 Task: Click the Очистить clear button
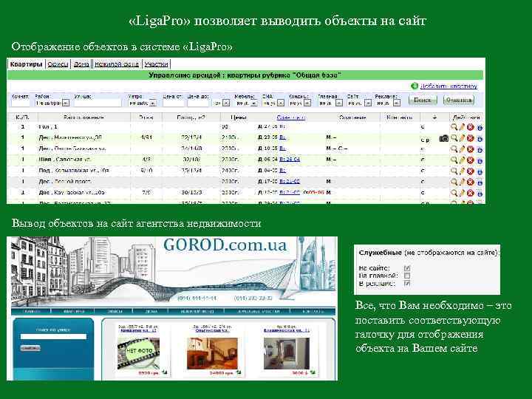(459, 100)
